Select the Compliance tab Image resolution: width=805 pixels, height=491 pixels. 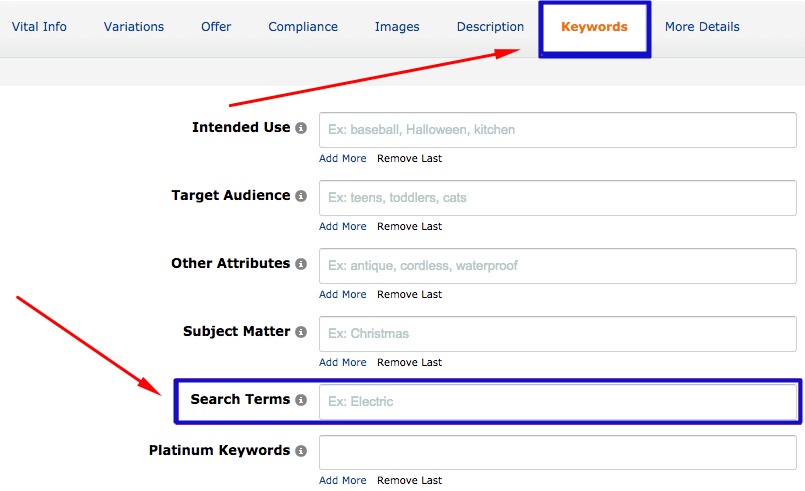303,27
